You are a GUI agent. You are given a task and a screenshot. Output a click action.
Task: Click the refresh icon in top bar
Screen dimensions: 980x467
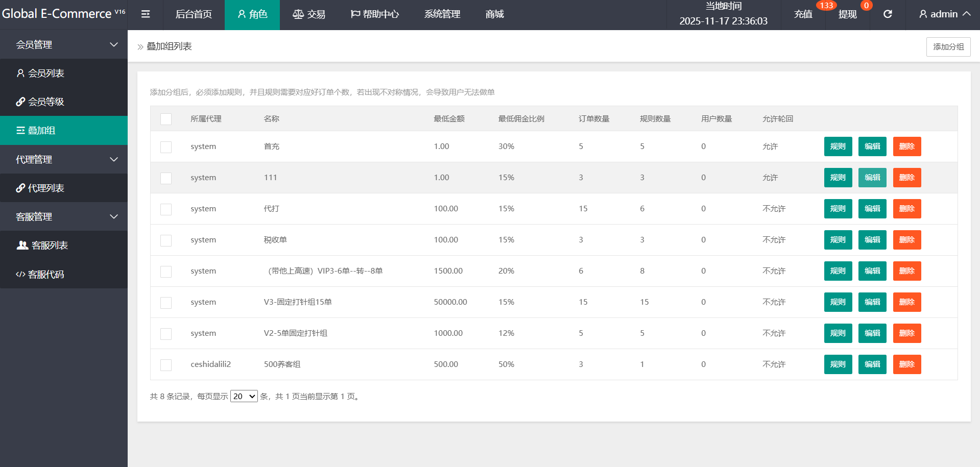pos(888,14)
